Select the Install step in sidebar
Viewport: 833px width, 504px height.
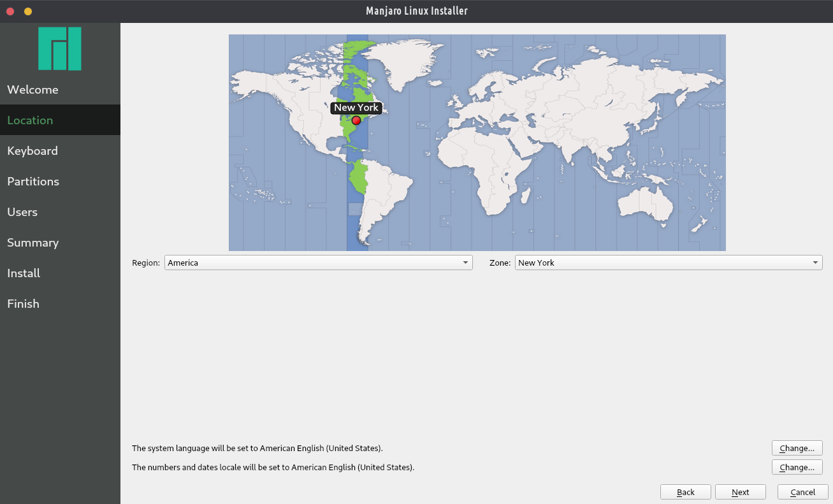pyautogui.click(x=24, y=273)
